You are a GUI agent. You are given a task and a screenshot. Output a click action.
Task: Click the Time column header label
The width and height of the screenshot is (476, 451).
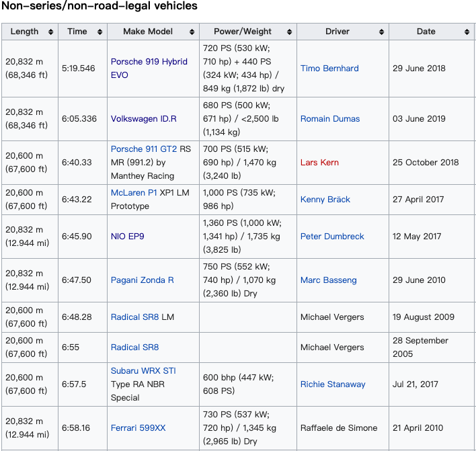tap(77, 32)
